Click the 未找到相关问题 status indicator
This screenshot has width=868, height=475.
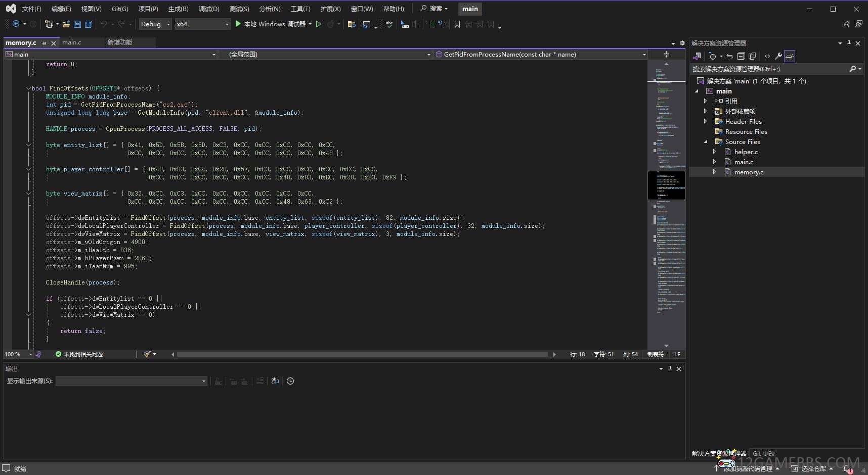(79, 354)
